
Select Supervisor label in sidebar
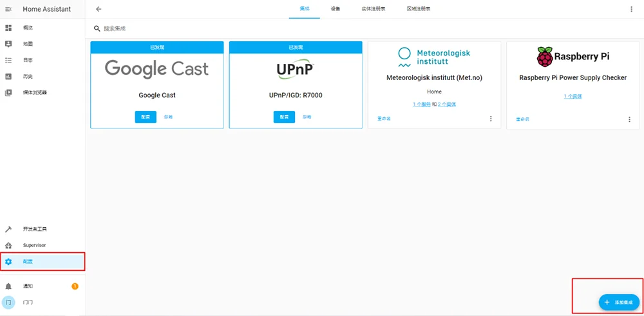point(34,245)
